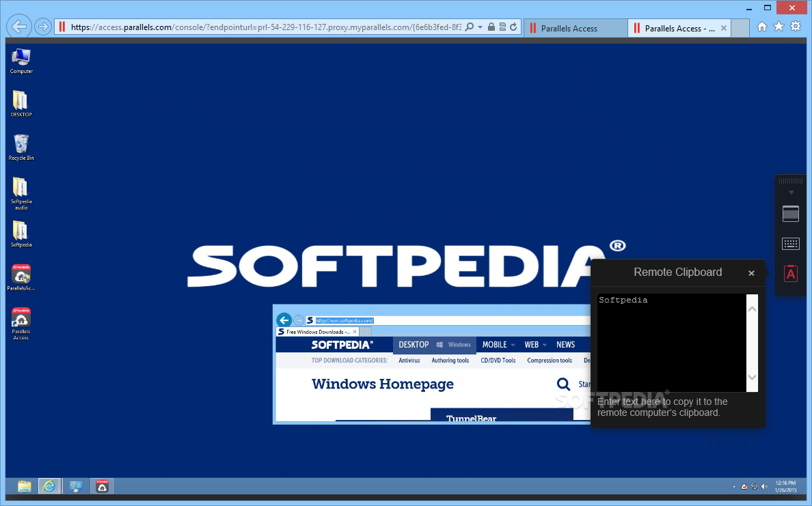Open the browser Home button
This screenshot has height=506, width=812.
(x=762, y=27)
